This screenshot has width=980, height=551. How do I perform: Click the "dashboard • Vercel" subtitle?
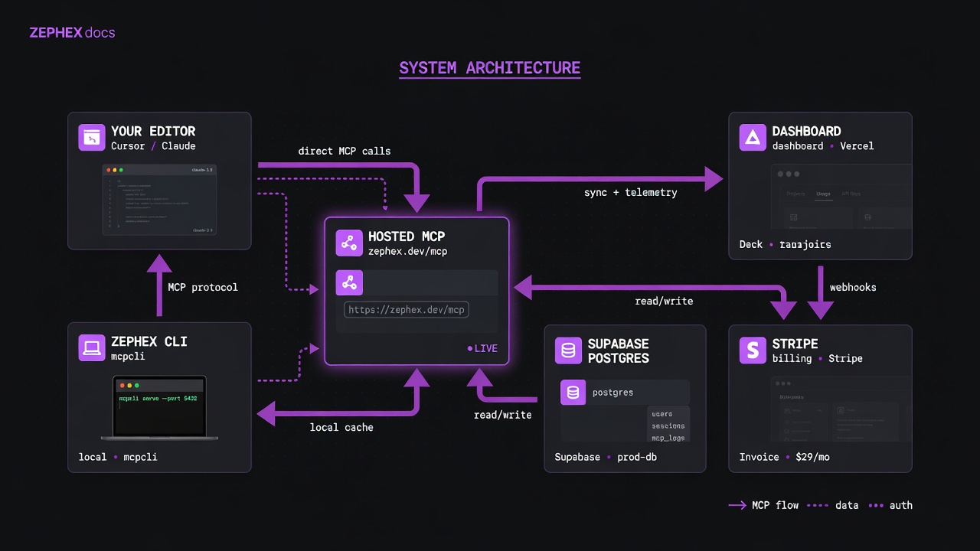[823, 146]
